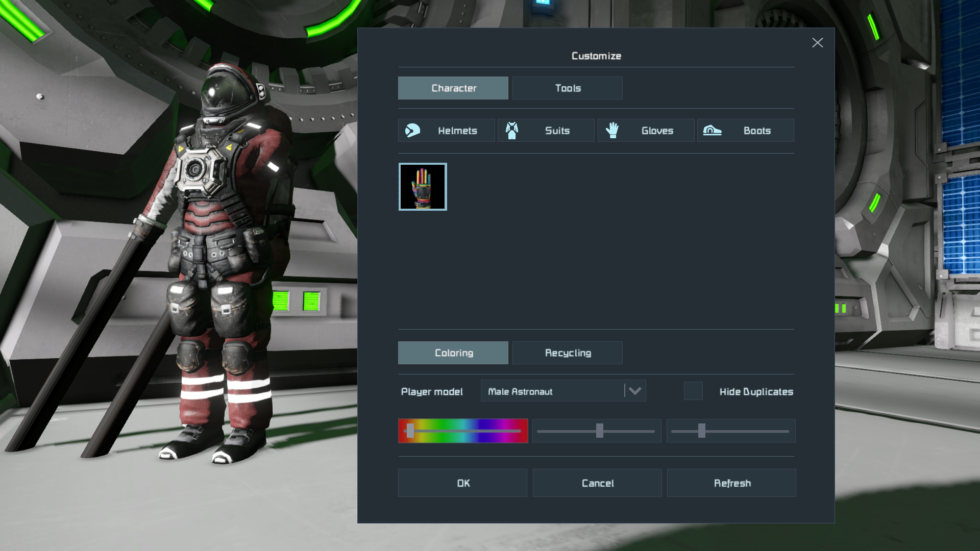Click the middle saturation slider handle

(600, 431)
